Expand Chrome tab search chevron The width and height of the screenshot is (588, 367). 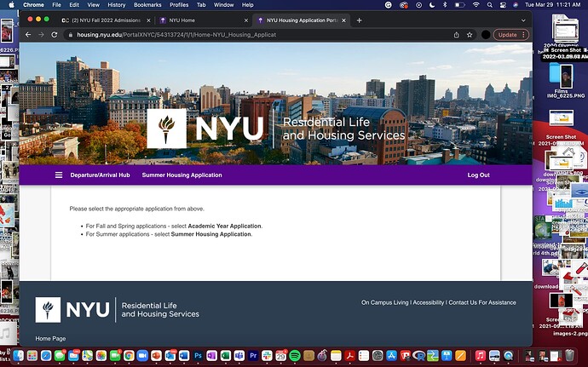tap(523, 20)
